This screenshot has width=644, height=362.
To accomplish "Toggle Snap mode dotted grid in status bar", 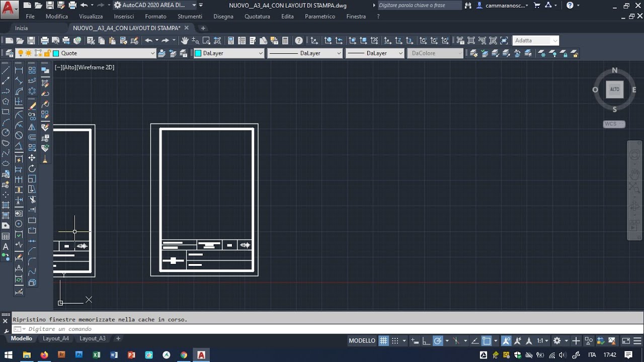I will coord(395,341).
